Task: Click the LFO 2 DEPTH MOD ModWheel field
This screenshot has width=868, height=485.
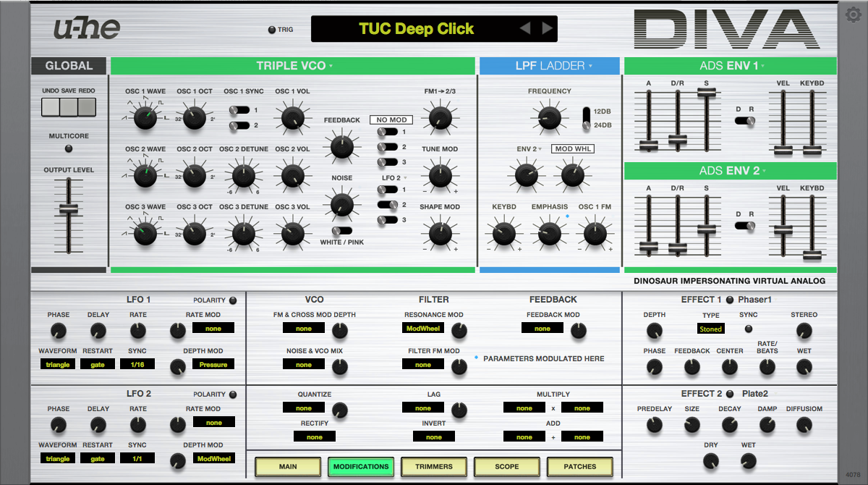Action: point(213,459)
